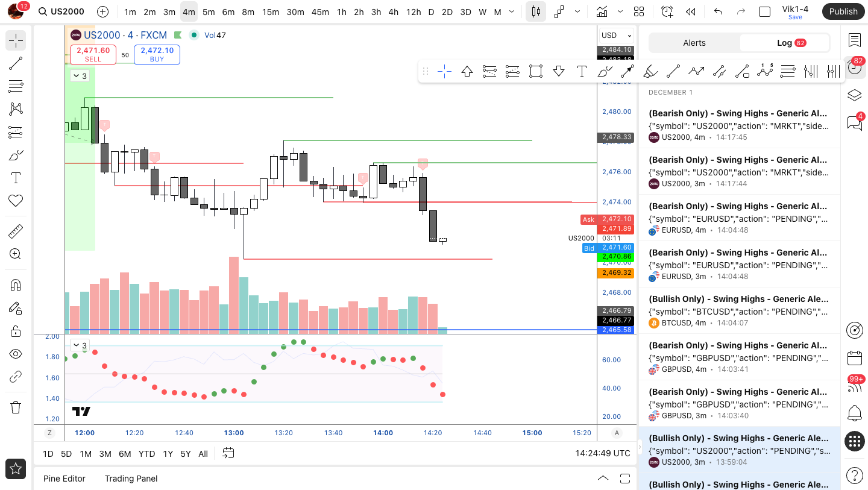Select the text annotation tool in sidebar
Image resolution: width=868 pixels, height=490 pixels.
point(16,178)
